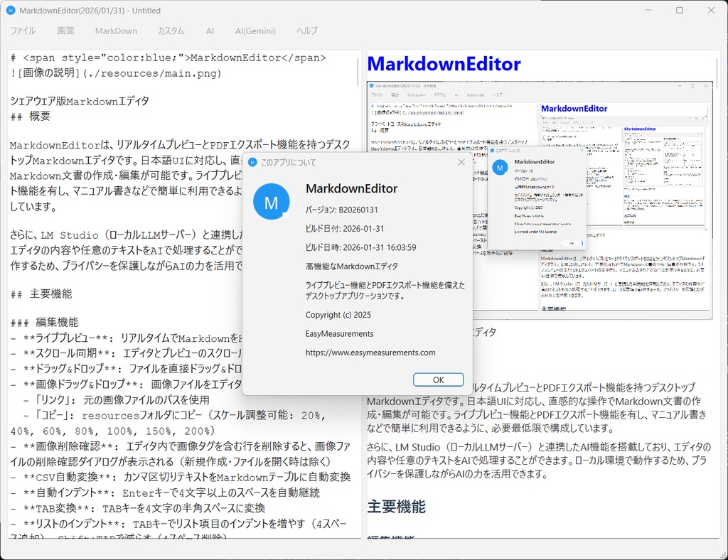Open the MarkDown menu
Viewport: 728px width, 560px height.
[116, 31]
